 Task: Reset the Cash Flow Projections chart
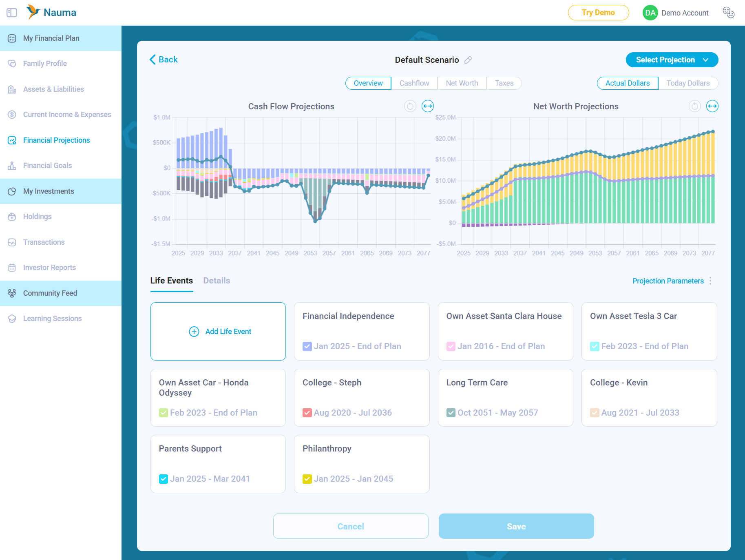410,106
